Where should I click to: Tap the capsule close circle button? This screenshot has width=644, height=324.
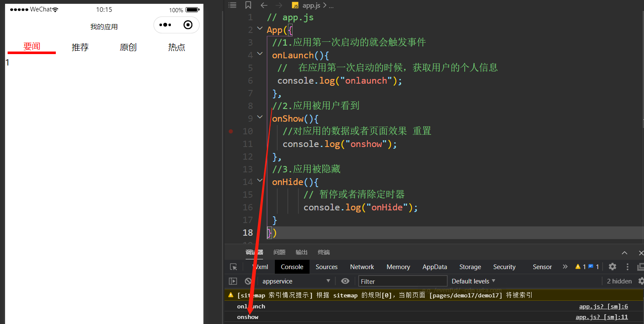tap(188, 25)
